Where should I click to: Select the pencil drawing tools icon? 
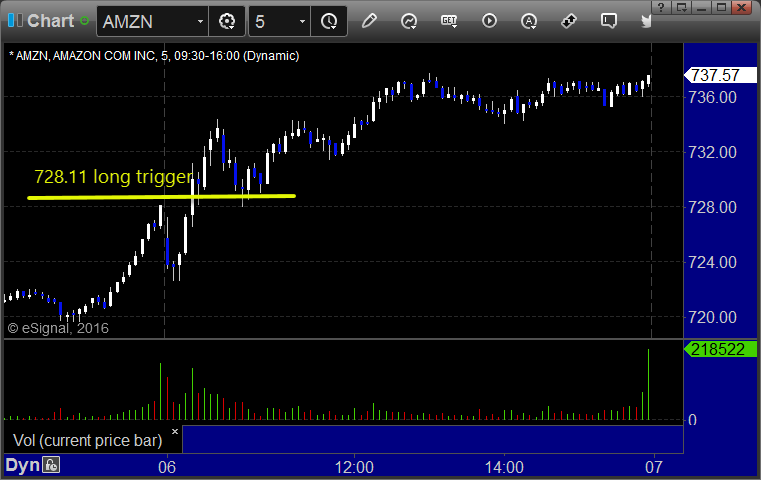pyautogui.click(x=369, y=21)
